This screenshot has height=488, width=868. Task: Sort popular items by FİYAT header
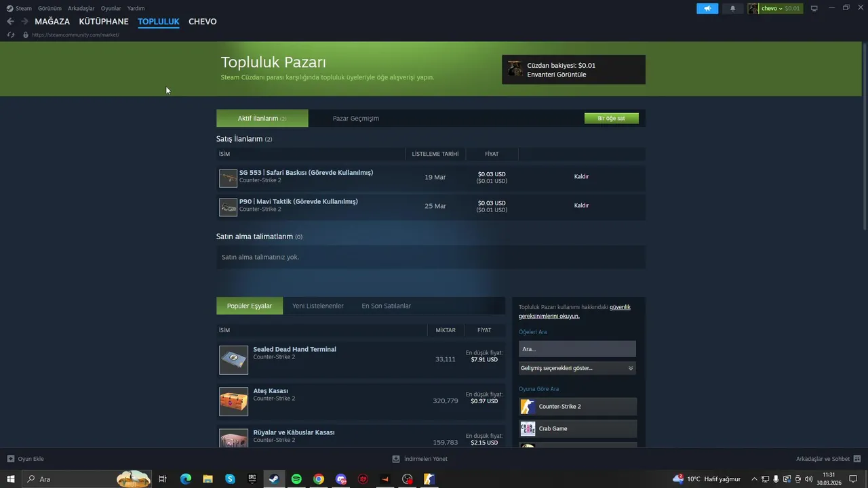484,330
